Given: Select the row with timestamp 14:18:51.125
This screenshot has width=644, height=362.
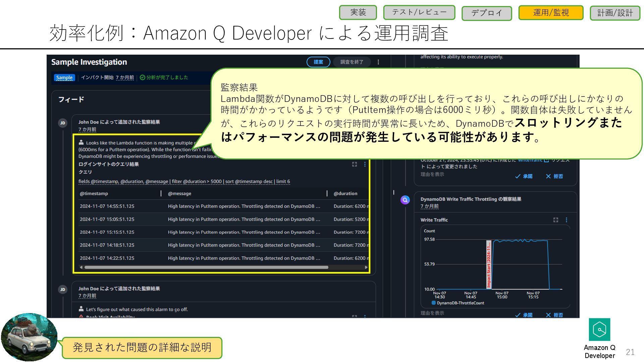Looking at the screenshot, I should click(x=224, y=245).
